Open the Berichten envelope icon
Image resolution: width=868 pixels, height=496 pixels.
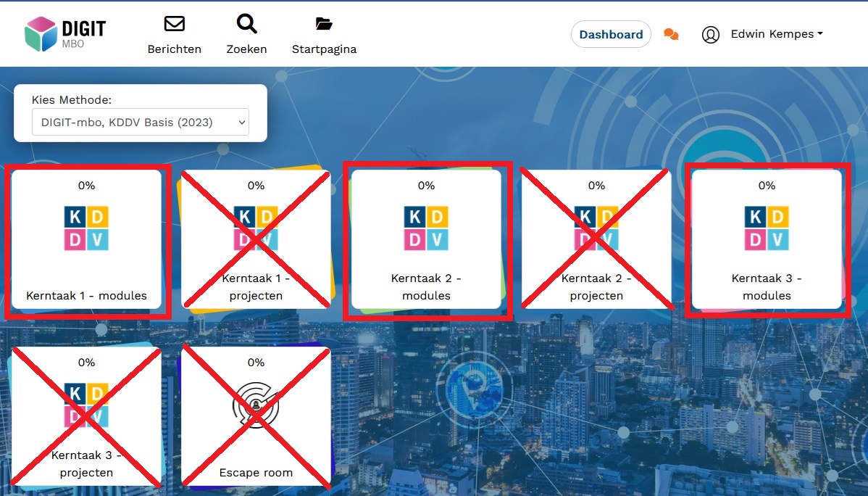click(x=175, y=24)
